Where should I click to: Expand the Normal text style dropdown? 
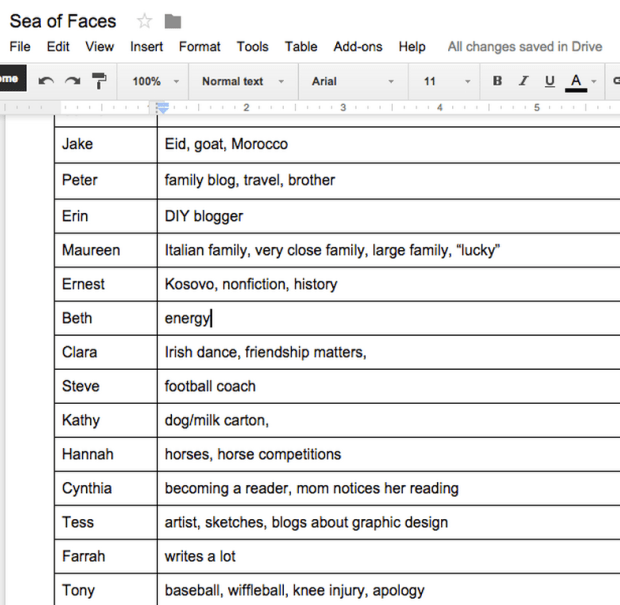point(242,82)
